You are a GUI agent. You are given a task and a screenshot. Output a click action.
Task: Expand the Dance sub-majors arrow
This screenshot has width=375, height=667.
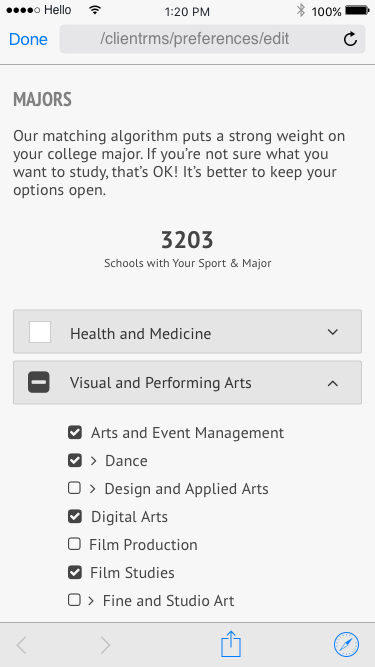coord(94,461)
